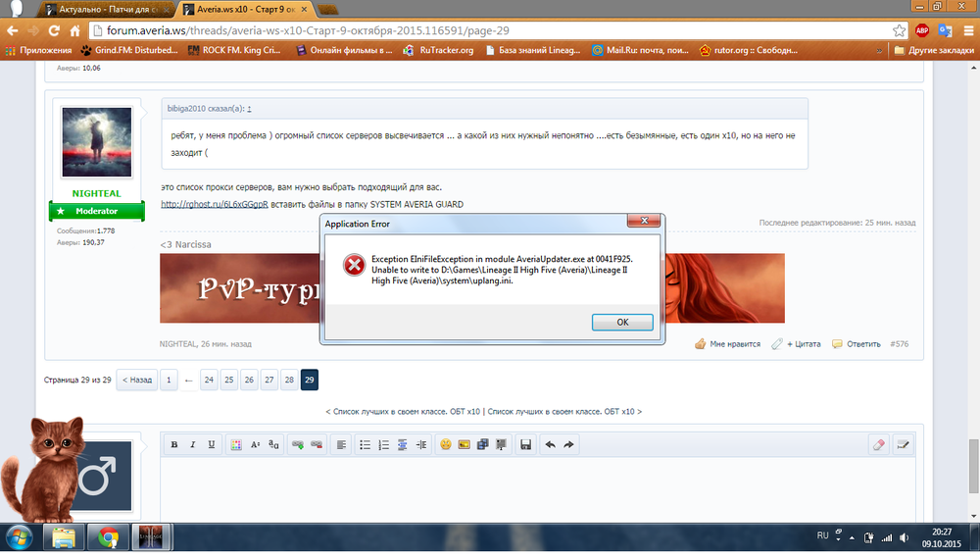Go to page 28 of the thread
The height and width of the screenshot is (560, 980).
pyautogui.click(x=289, y=380)
